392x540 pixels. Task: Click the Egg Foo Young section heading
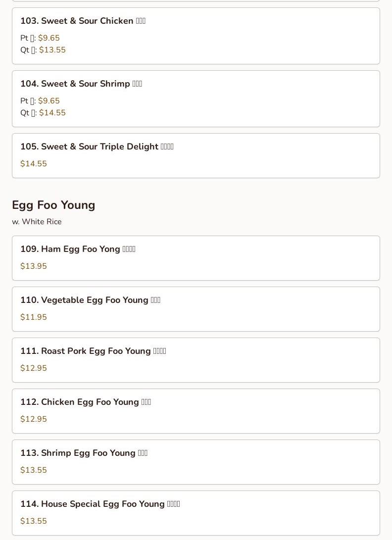point(53,205)
